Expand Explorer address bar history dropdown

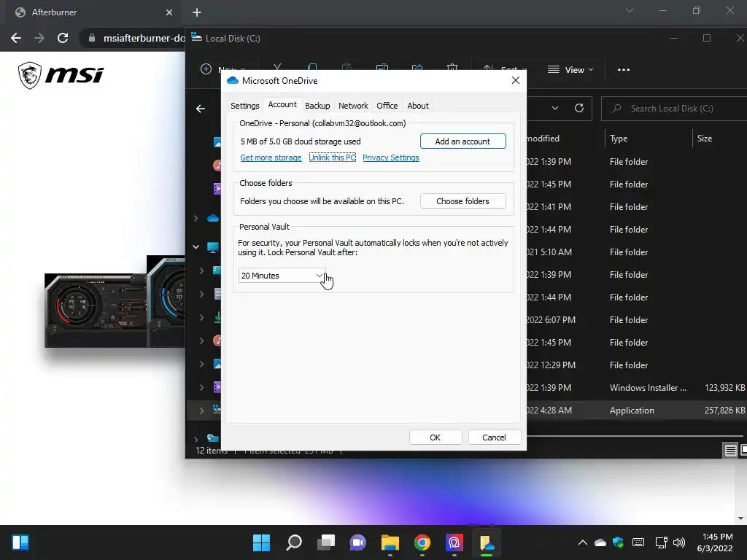[555, 108]
